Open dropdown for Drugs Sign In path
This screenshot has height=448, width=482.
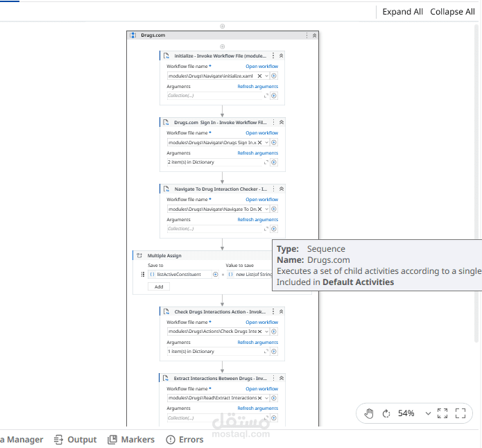click(x=266, y=142)
